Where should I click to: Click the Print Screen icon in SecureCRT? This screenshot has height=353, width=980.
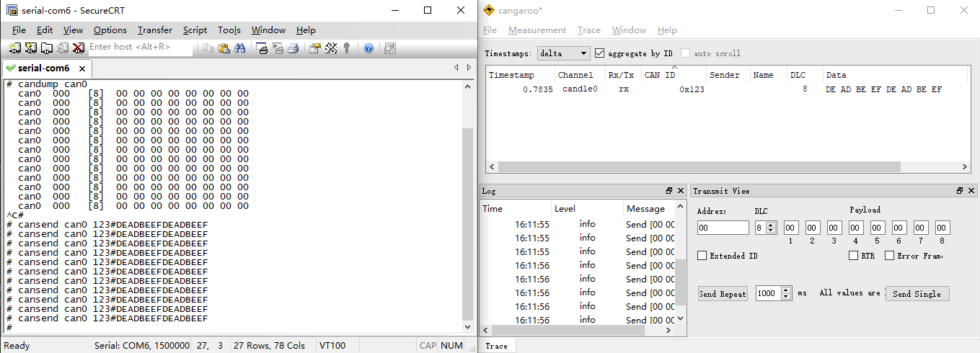262,48
